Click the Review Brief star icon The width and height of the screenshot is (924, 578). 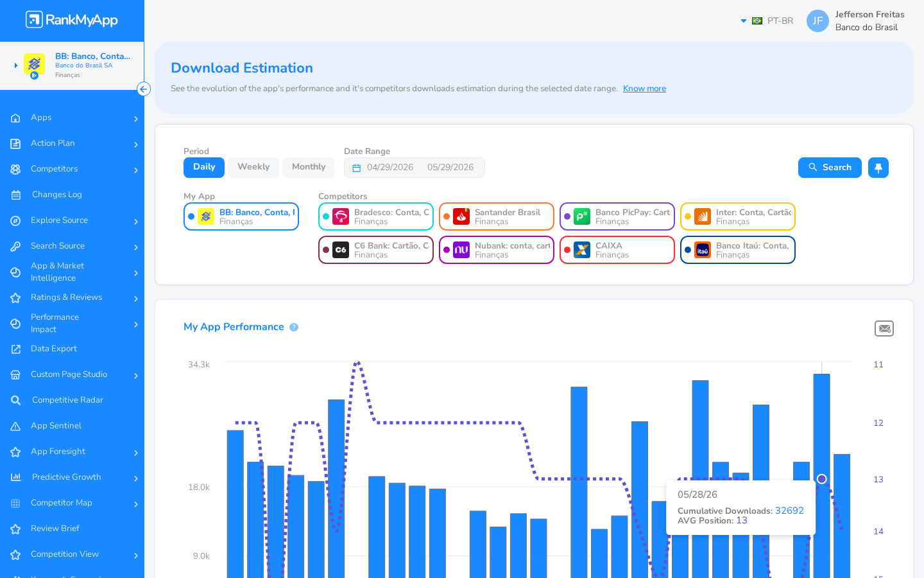(15, 529)
